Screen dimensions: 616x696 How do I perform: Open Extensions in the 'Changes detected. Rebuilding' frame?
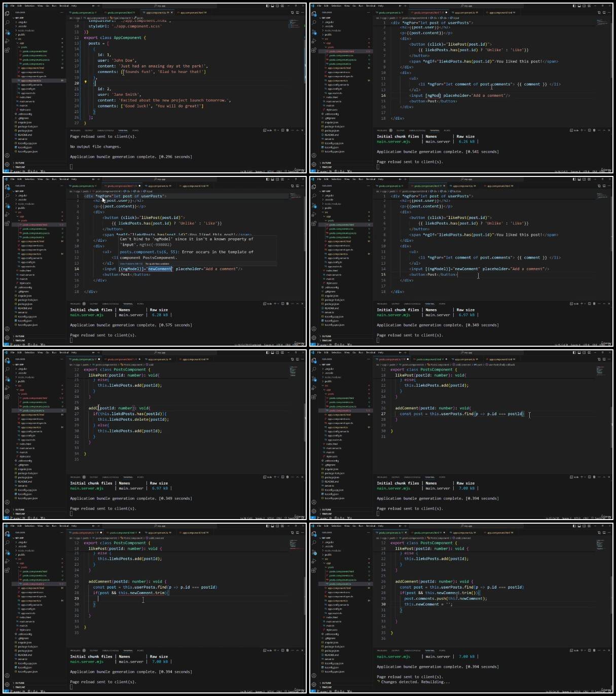[x=314, y=570]
